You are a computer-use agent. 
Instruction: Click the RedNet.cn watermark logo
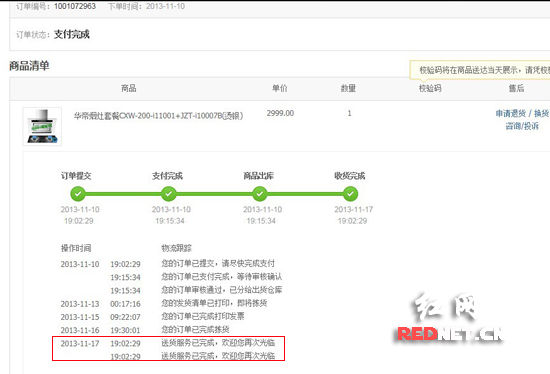[449, 319]
